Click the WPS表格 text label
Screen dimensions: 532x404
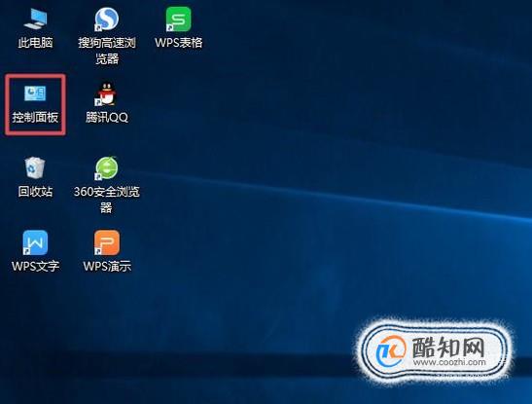point(178,43)
